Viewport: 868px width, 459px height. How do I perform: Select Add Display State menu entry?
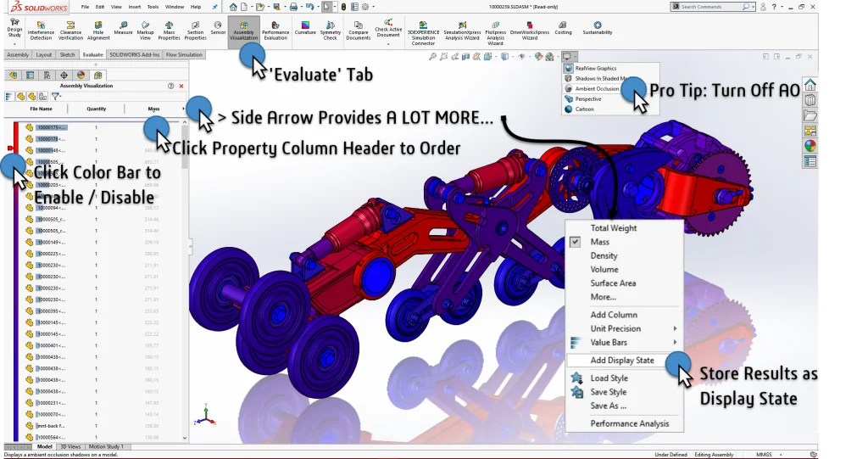(622, 361)
